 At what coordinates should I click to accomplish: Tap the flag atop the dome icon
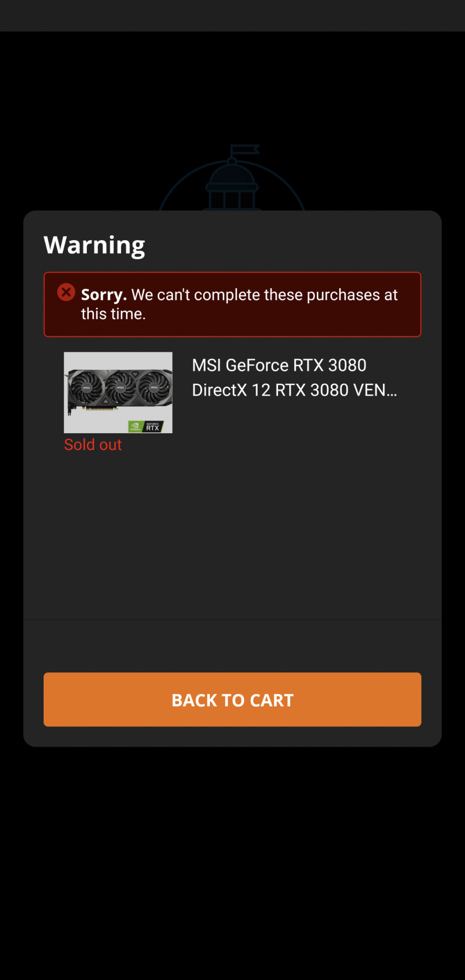pos(244,149)
